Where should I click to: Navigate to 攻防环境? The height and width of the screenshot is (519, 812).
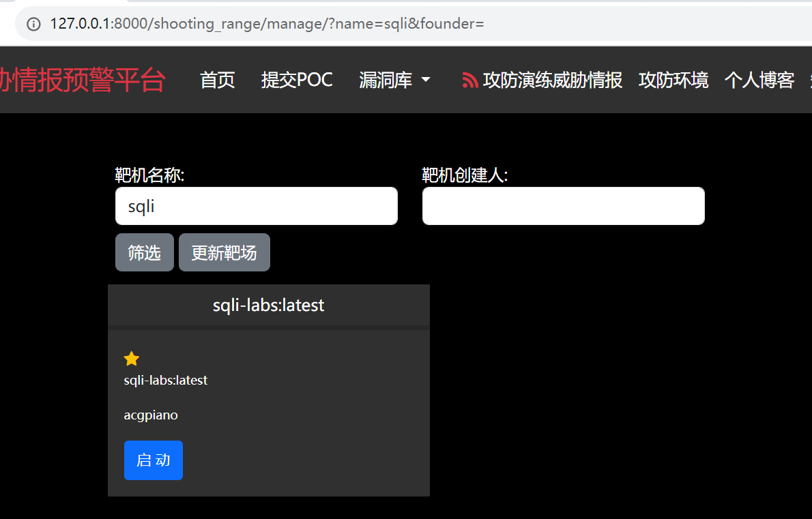673,80
